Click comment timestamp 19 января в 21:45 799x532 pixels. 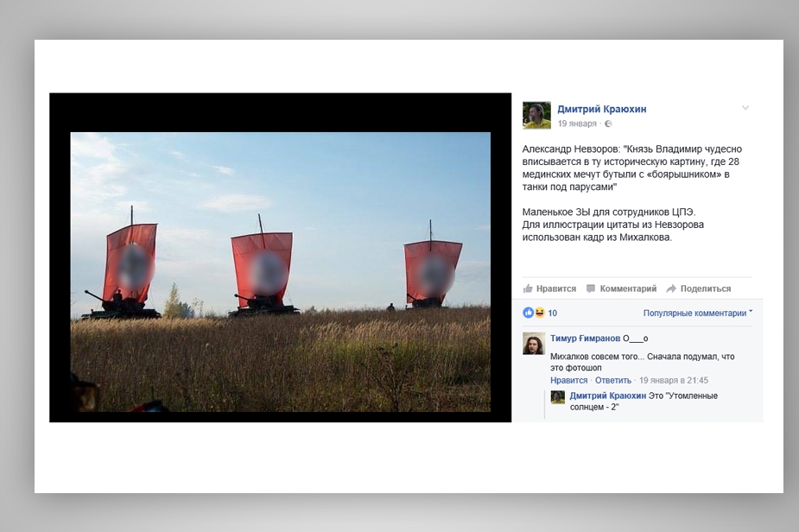point(674,380)
